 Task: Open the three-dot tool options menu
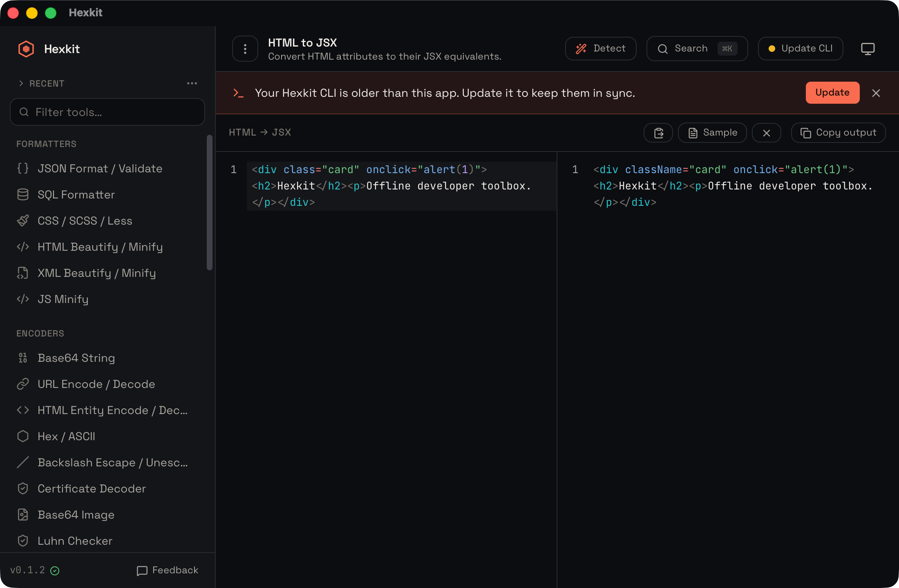(x=245, y=49)
